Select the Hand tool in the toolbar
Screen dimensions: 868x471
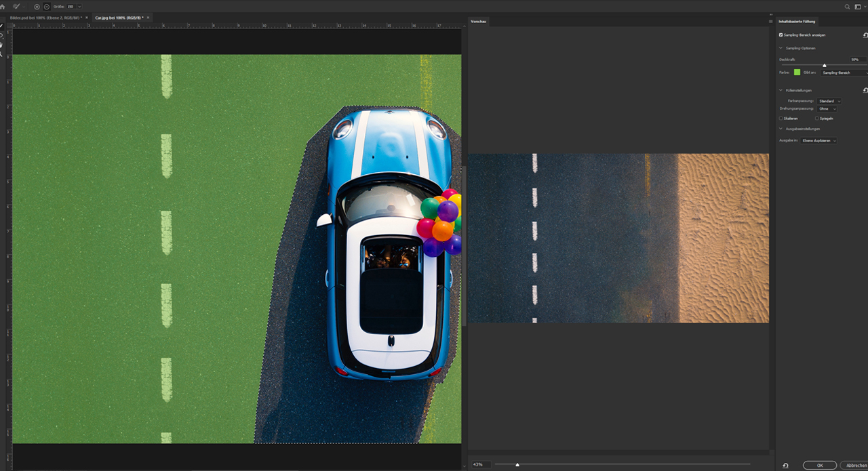pyautogui.click(x=2, y=45)
